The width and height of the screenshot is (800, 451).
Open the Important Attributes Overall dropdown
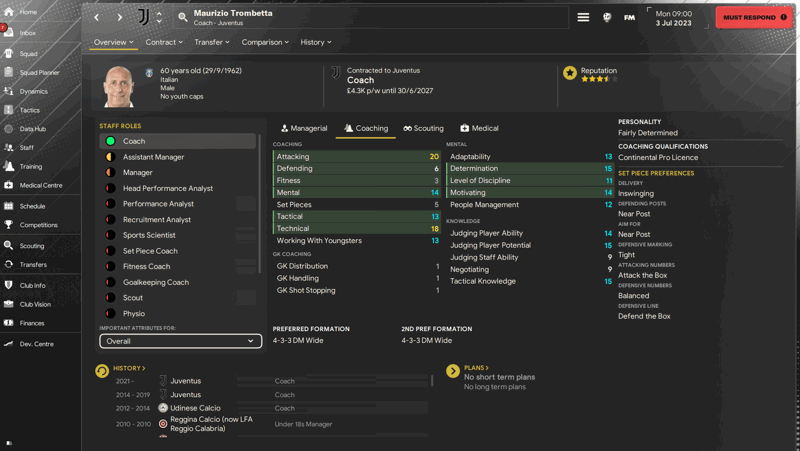(181, 341)
